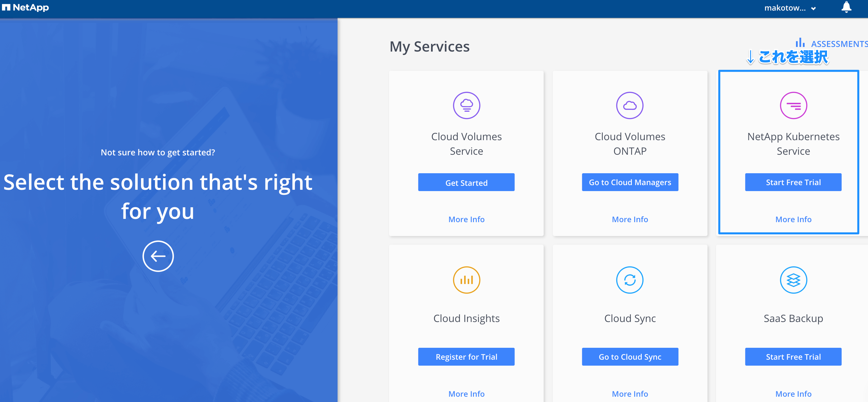Image resolution: width=868 pixels, height=402 pixels.
Task: Click Go to Cloud Managers button
Action: [x=630, y=182]
